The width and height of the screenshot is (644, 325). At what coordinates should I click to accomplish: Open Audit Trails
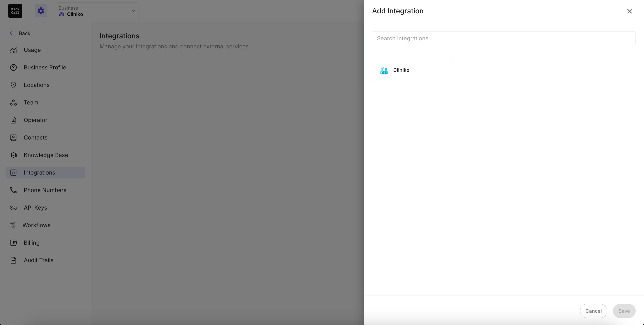pos(46,260)
